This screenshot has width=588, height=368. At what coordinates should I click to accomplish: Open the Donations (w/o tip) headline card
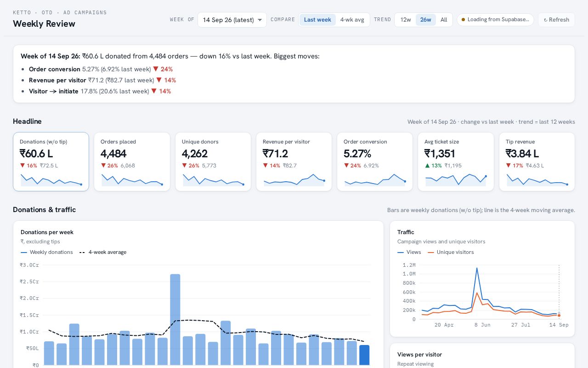(51, 161)
